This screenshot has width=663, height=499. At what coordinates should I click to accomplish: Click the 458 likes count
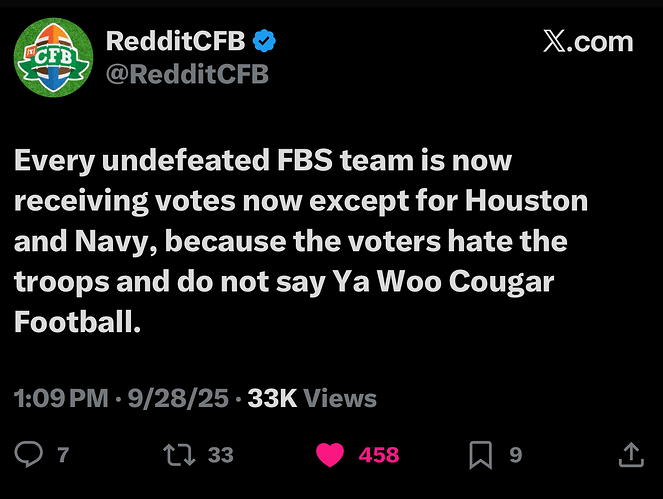pos(378,455)
